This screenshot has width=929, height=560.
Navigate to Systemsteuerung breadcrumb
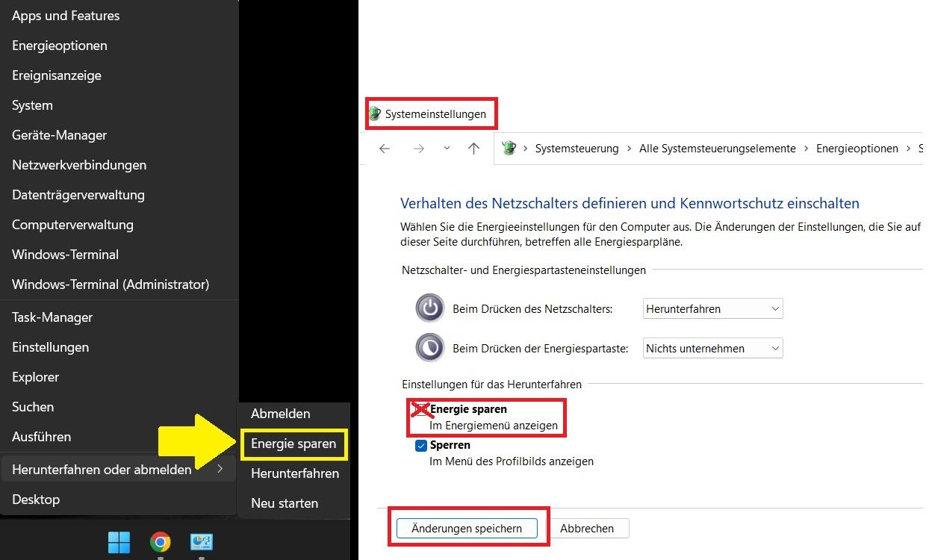[577, 149]
